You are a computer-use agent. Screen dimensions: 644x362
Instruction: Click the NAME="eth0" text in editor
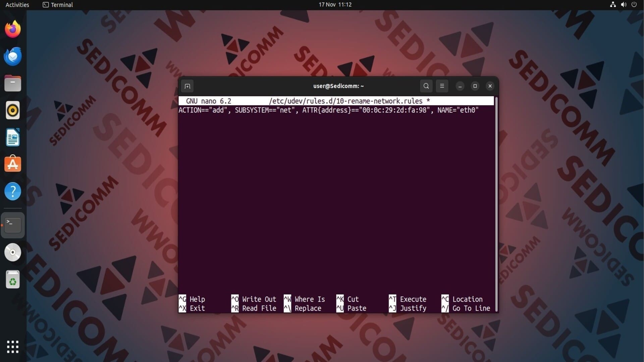[458, 110]
